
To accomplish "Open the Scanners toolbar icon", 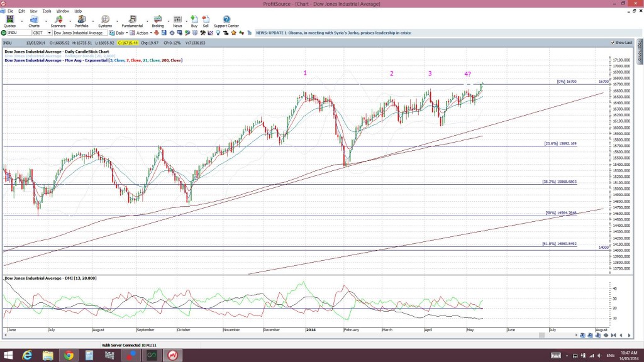I will coord(58,19).
